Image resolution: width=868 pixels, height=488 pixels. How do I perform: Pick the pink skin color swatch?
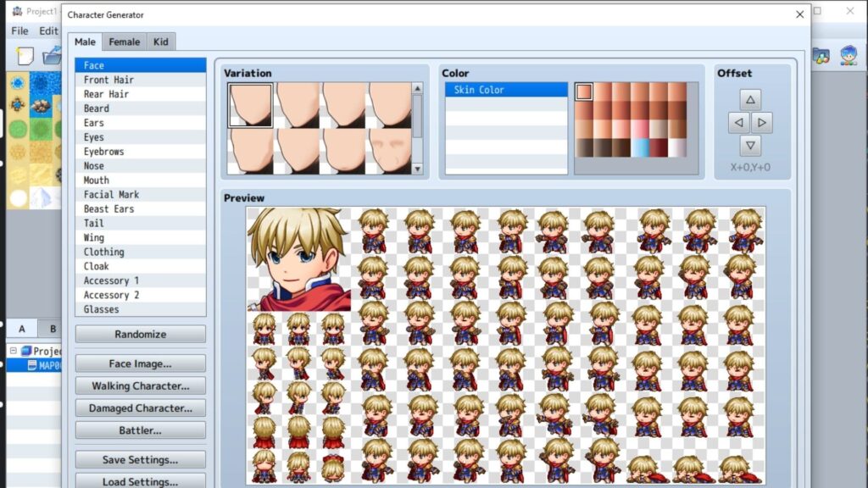pyautogui.click(x=640, y=129)
